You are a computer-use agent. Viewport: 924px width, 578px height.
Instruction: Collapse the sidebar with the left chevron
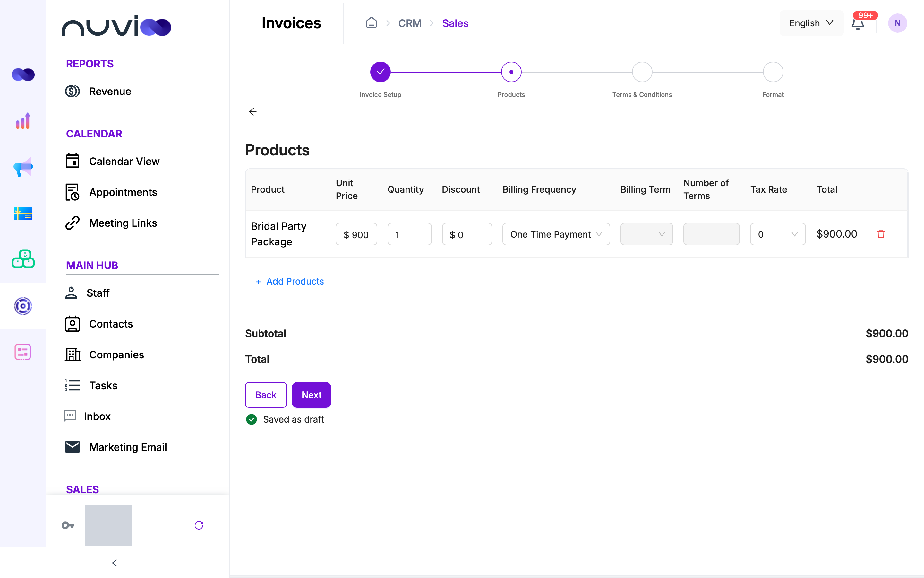(x=114, y=562)
